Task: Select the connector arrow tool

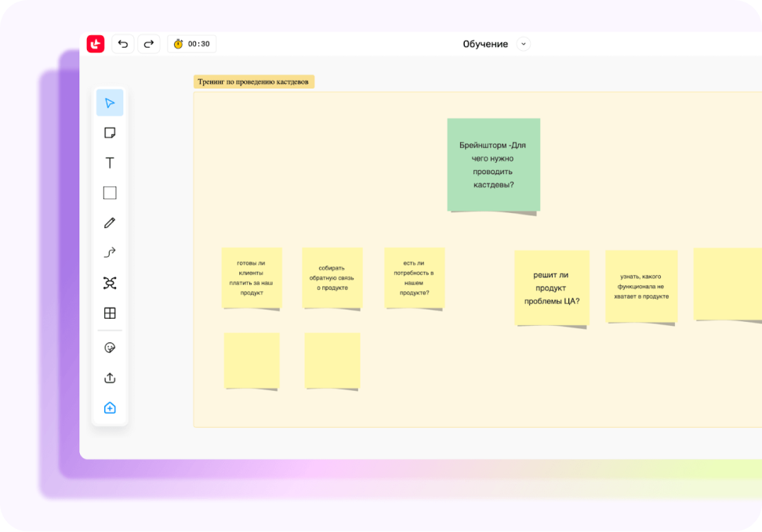Action: 110,252
